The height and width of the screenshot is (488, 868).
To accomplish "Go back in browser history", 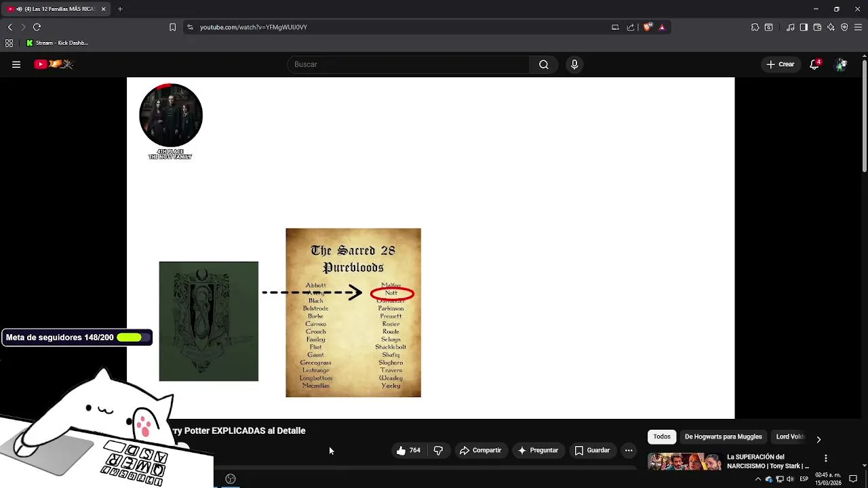I will point(9,27).
